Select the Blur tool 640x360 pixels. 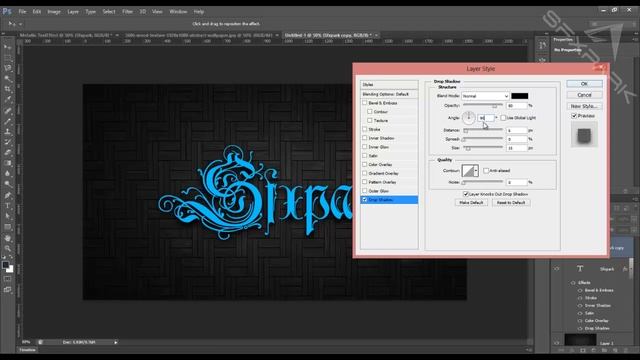pyautogui.click(x=8, y=174)
